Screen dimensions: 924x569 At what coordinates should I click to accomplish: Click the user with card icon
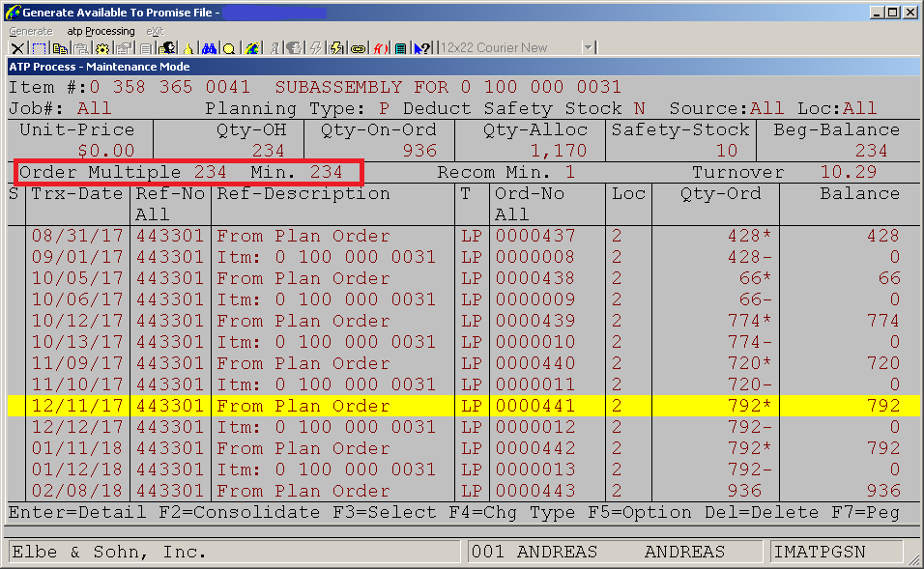167,49
